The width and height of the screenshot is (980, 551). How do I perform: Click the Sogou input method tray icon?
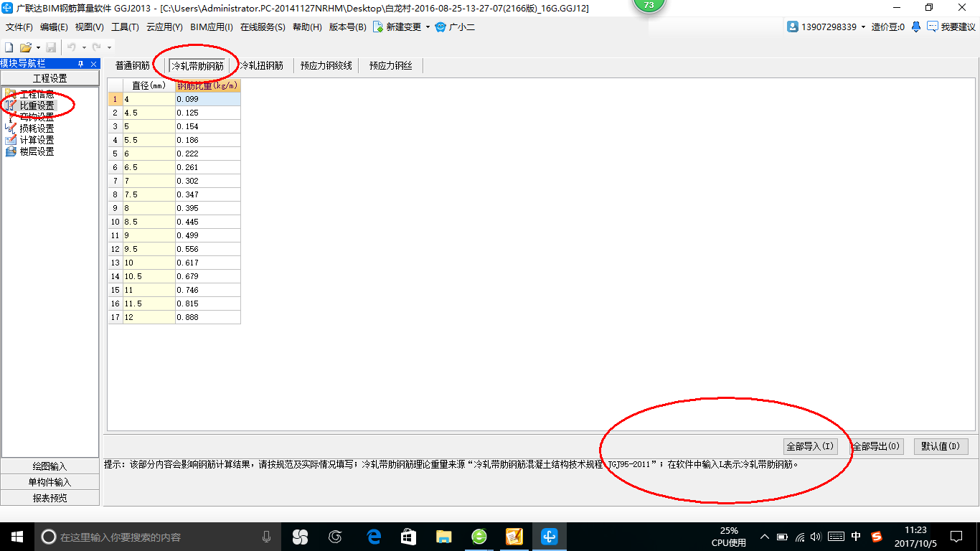tap(876, 537)
